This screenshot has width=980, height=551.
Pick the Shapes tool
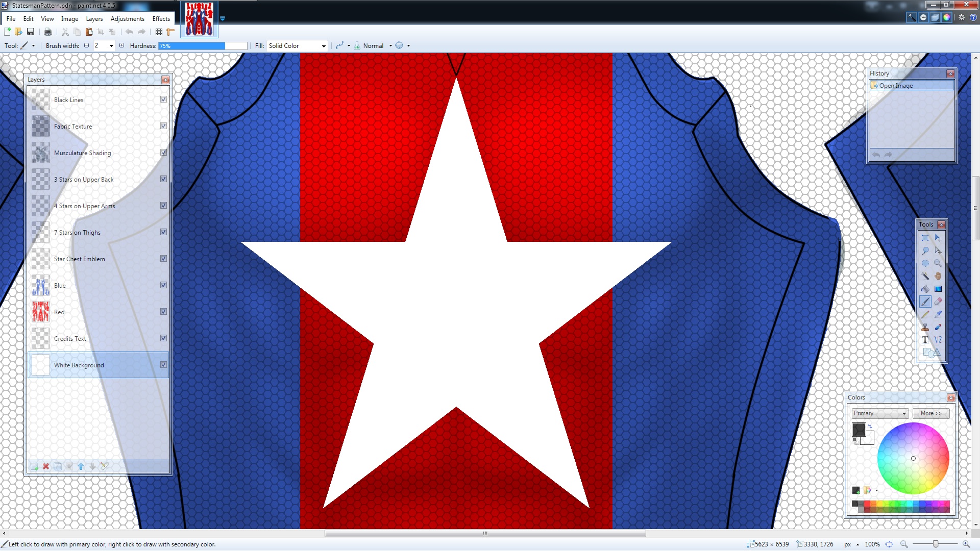(x=932, y=353)
